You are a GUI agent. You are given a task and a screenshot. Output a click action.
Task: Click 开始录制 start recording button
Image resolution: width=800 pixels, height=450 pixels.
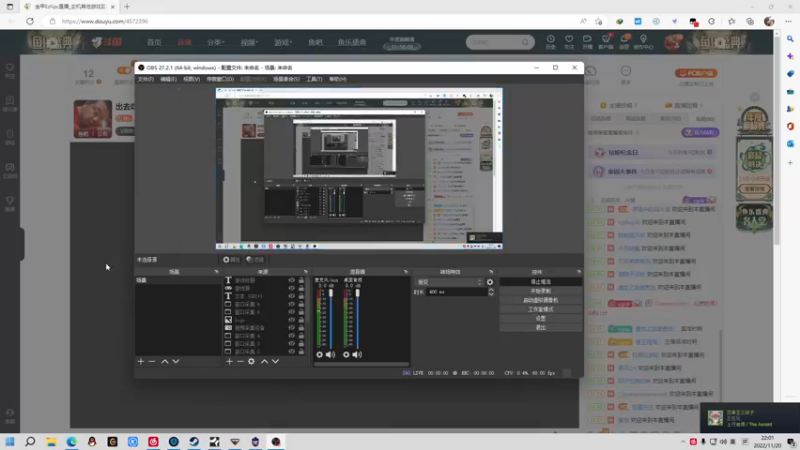541,291
